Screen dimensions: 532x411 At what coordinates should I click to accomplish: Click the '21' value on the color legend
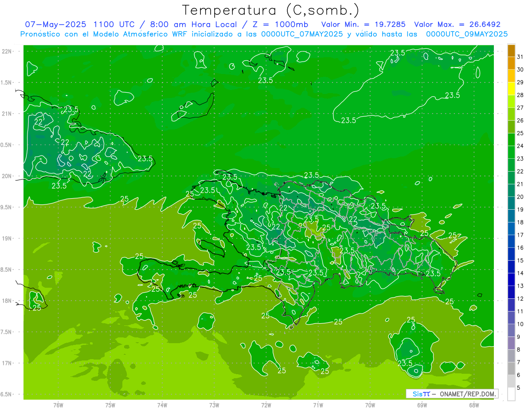pyautogui.click(x=520, y=184)
